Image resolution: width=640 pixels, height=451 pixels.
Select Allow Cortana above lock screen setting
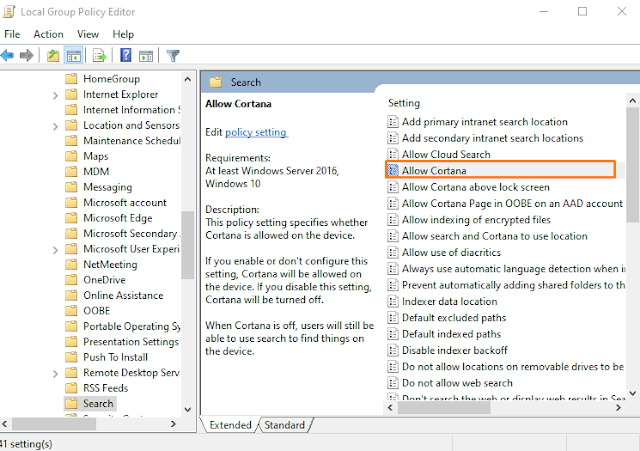[476, 187]
